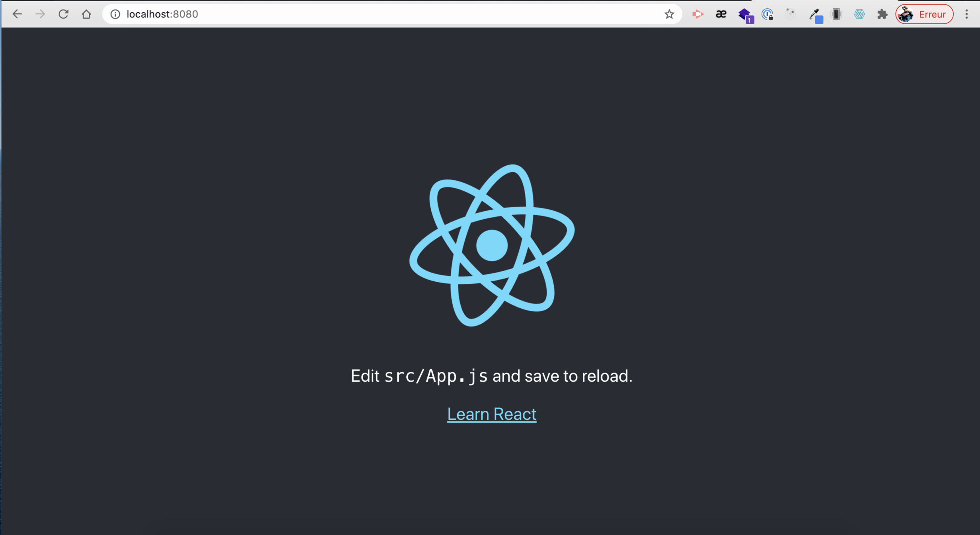Image resolution: width=980 pixels, height=535 pixels.
Task: Open the Extensions puzzle piece menu
Action: point(882,14)
